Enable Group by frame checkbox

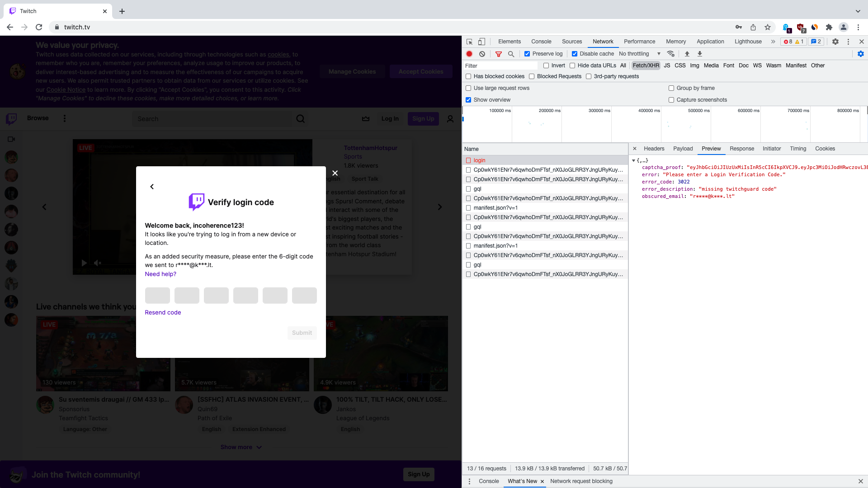[671, 88]
